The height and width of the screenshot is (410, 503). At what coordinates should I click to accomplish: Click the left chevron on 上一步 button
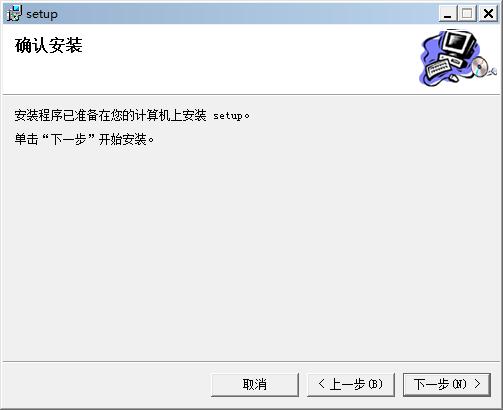pyautogui.click(x=321, y=384)
